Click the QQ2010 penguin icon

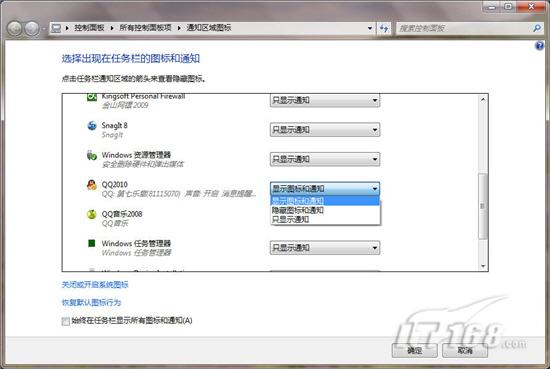click(92, 184)
